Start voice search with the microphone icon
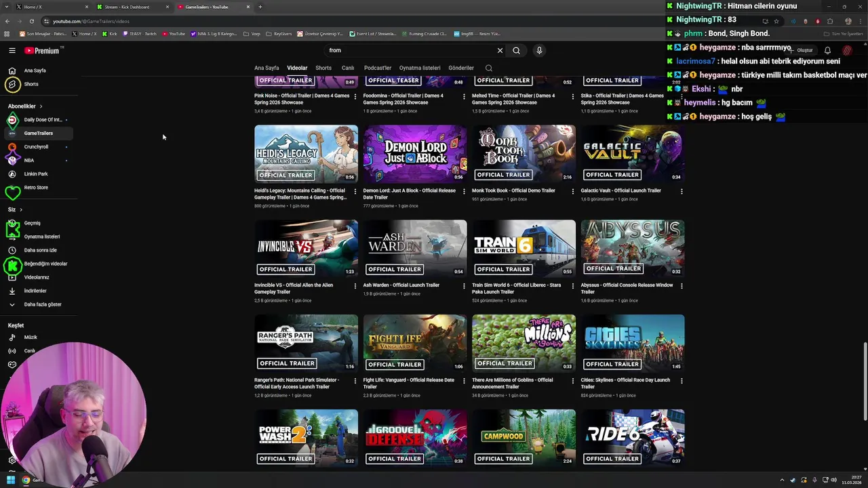Screen dimensions: 868x488 [539, 50]
